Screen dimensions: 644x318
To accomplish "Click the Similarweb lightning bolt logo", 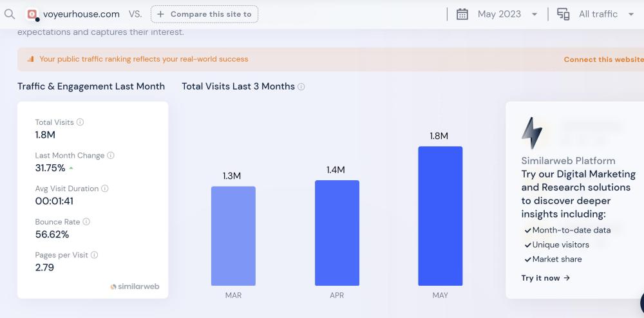I will pos(532,133).
